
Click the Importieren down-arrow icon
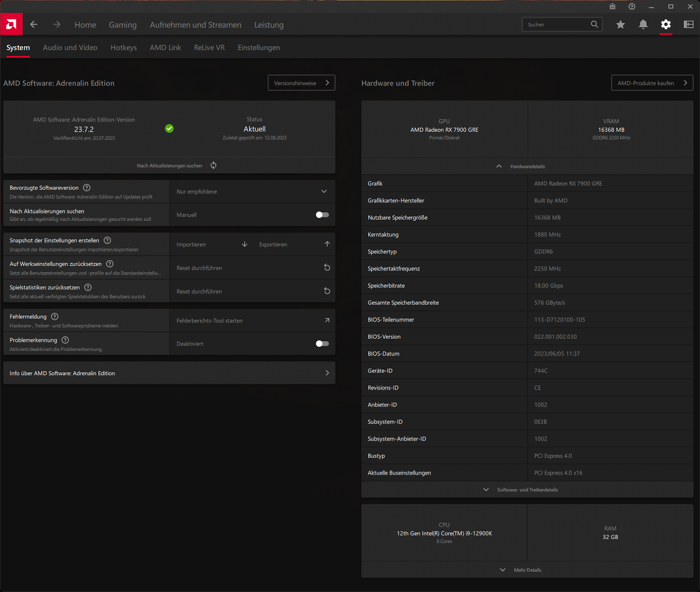(245, 244)
